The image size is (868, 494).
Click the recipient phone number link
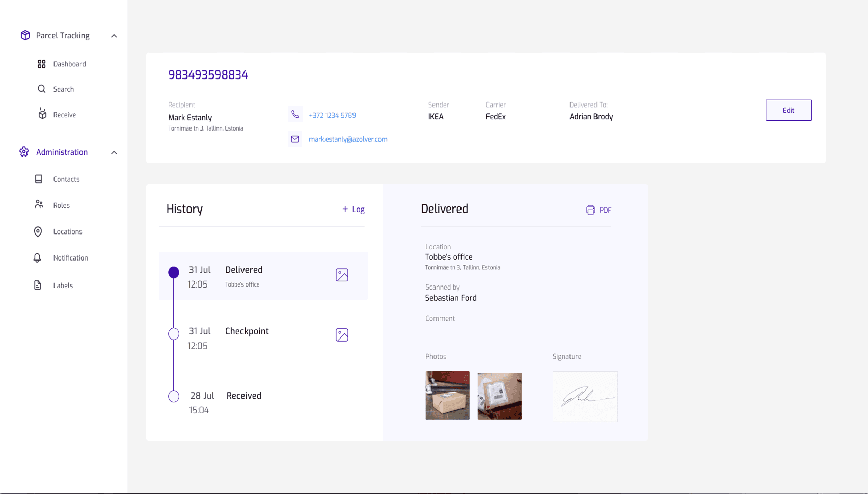pos(332,115)
